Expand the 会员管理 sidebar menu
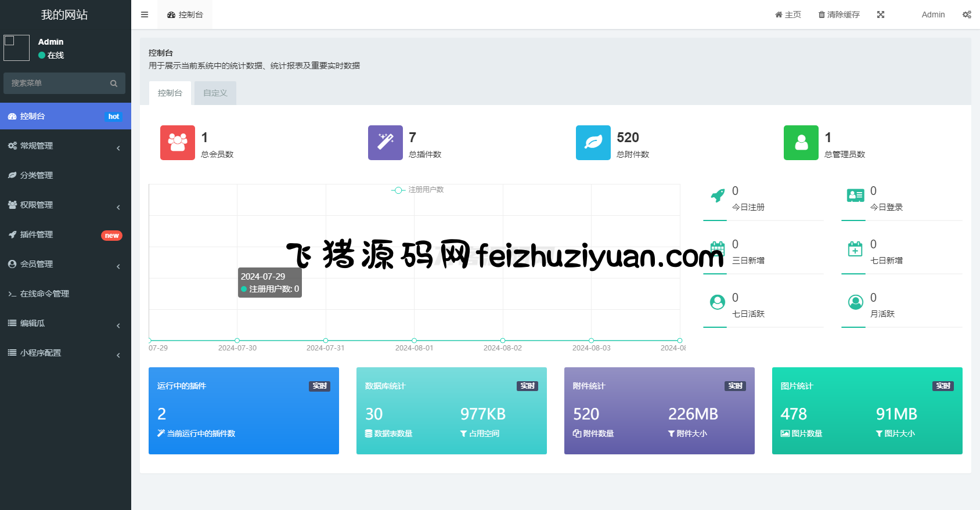 (65, 264)
